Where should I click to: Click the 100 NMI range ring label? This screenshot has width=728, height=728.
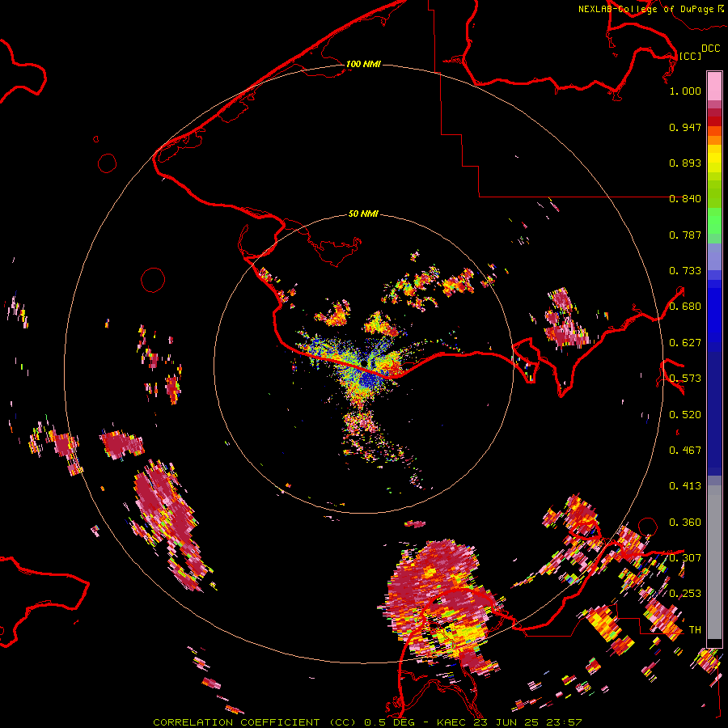point(363,64)
